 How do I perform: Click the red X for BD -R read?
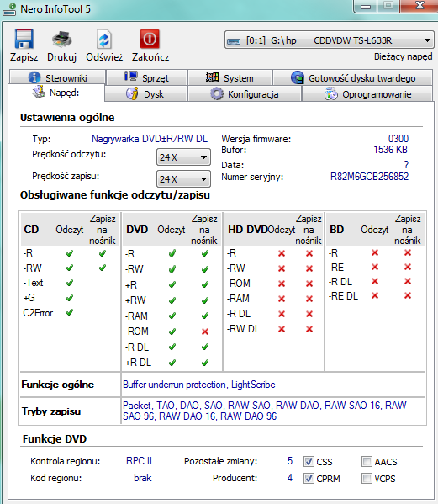[x=375, y=252]
